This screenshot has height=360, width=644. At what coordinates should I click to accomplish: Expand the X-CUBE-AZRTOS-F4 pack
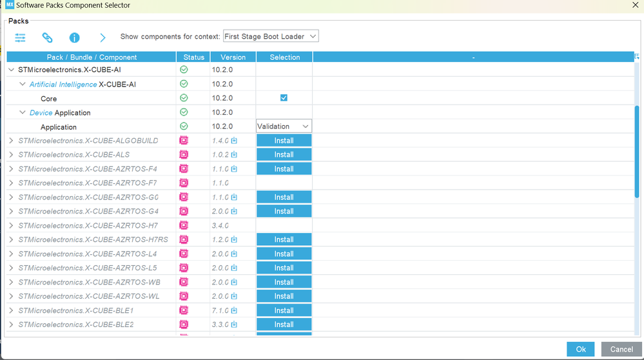pos(11,169)
